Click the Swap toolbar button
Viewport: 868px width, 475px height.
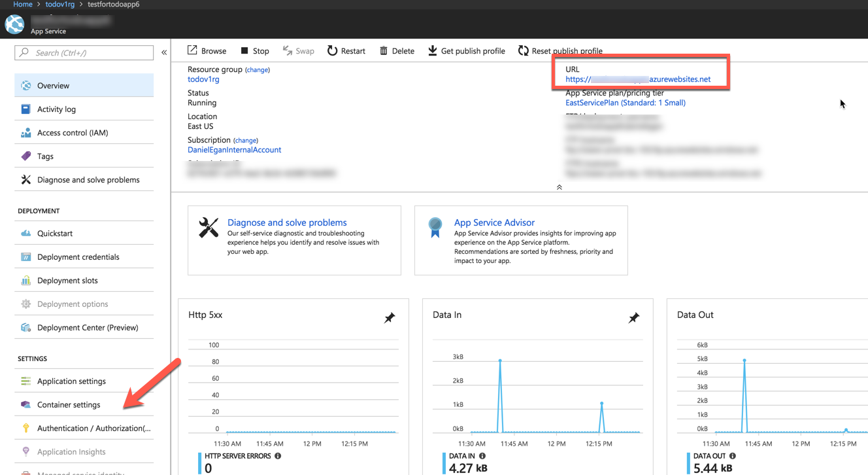click(298, 51)
